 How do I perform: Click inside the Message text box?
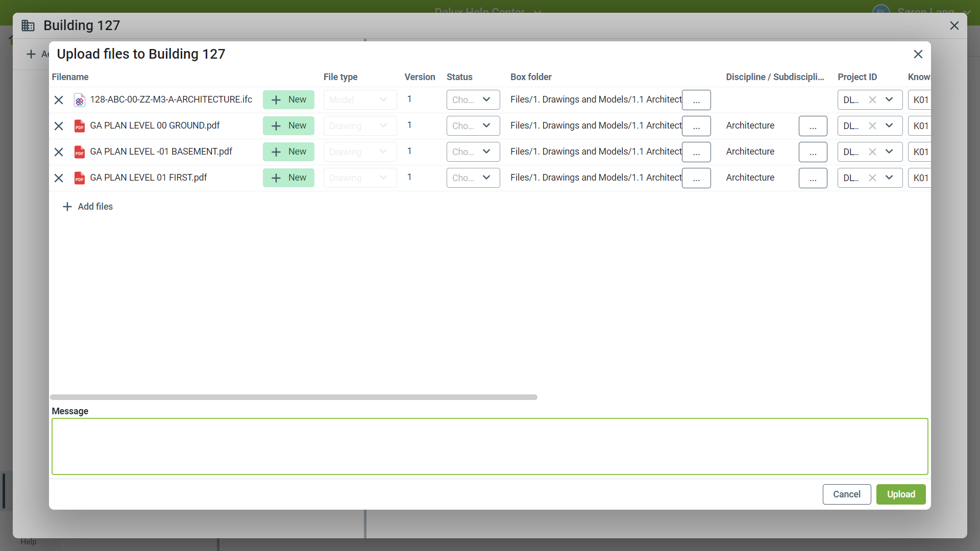pos(489,446)
